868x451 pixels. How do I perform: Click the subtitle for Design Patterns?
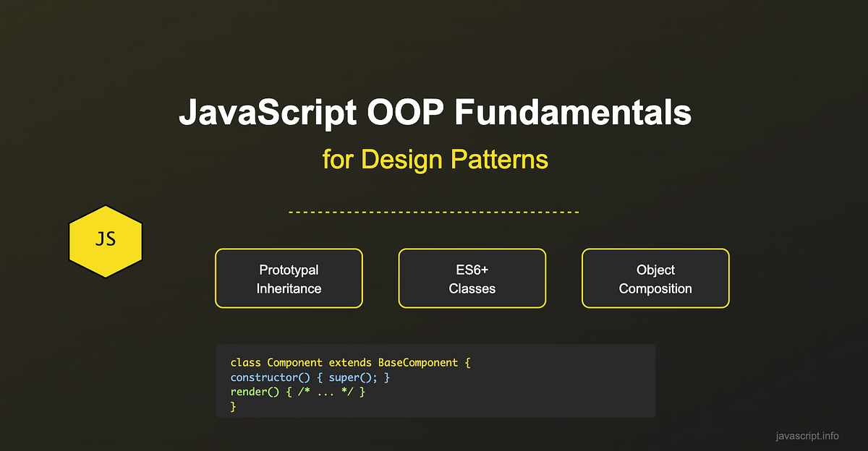tap(435, 160)
